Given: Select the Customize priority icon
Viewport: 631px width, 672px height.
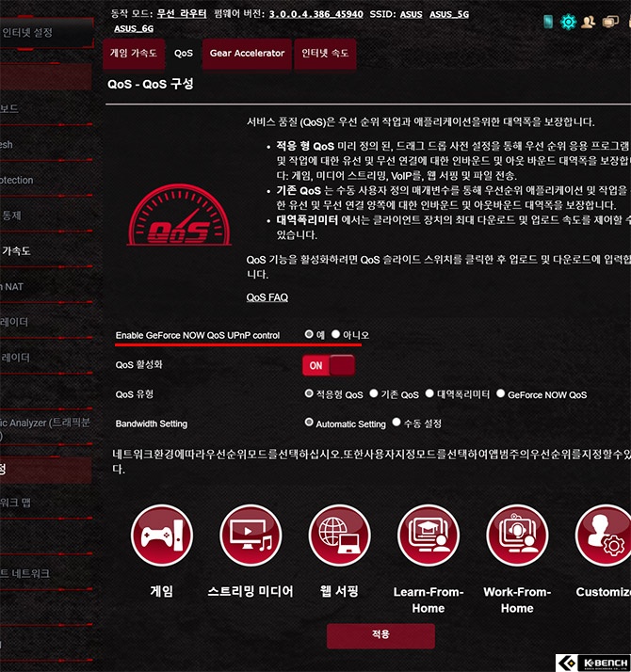Looking at the screenshot, I should click(604, 536).
